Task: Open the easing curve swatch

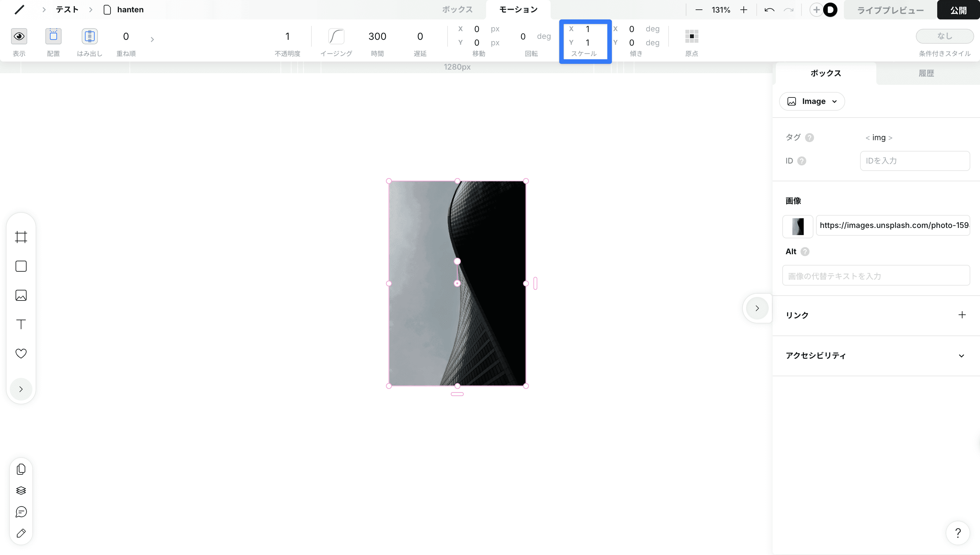Action: click(x=336, y=36)
